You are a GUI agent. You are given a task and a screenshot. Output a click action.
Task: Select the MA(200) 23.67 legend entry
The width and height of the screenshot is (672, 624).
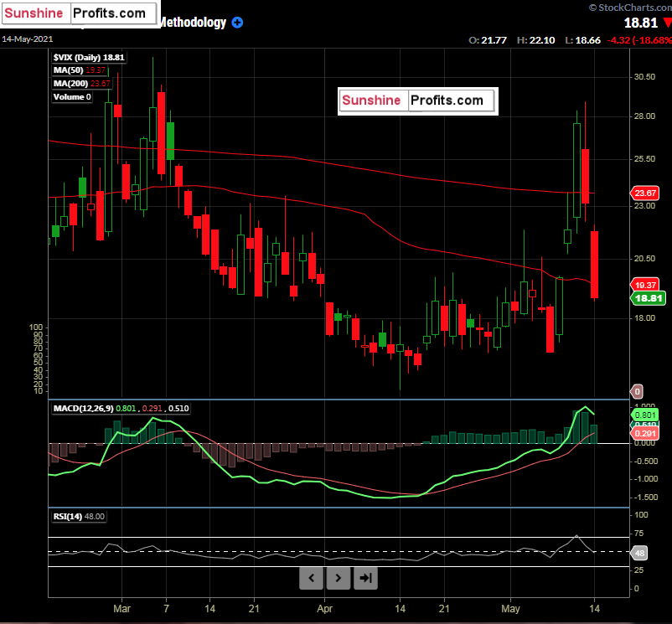point(82,84)
